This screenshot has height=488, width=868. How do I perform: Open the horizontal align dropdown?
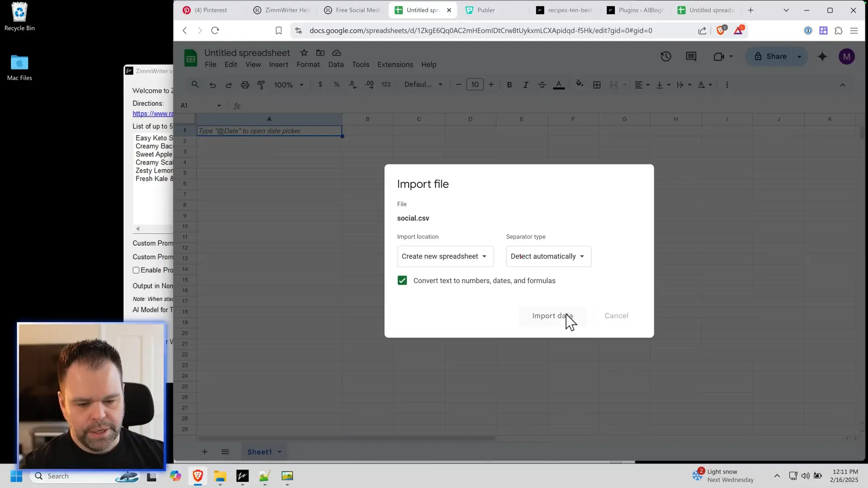click(x=642, y=85)
